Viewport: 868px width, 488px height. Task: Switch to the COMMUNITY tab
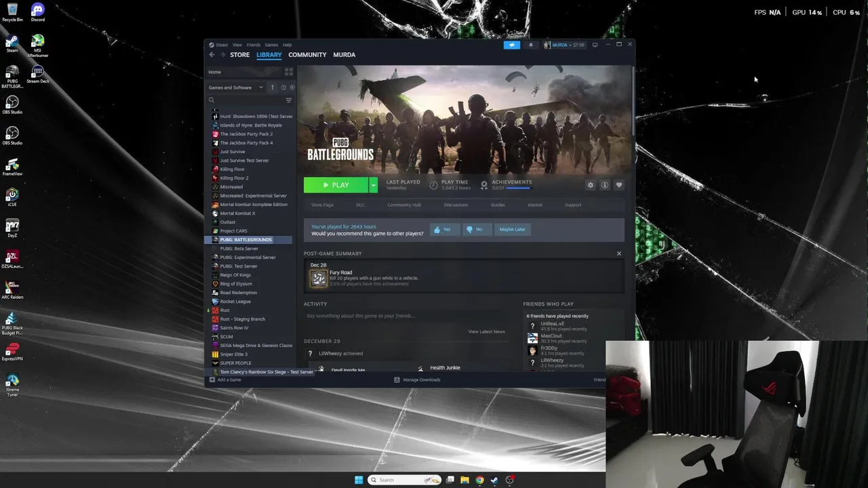(x=307, y=55)
